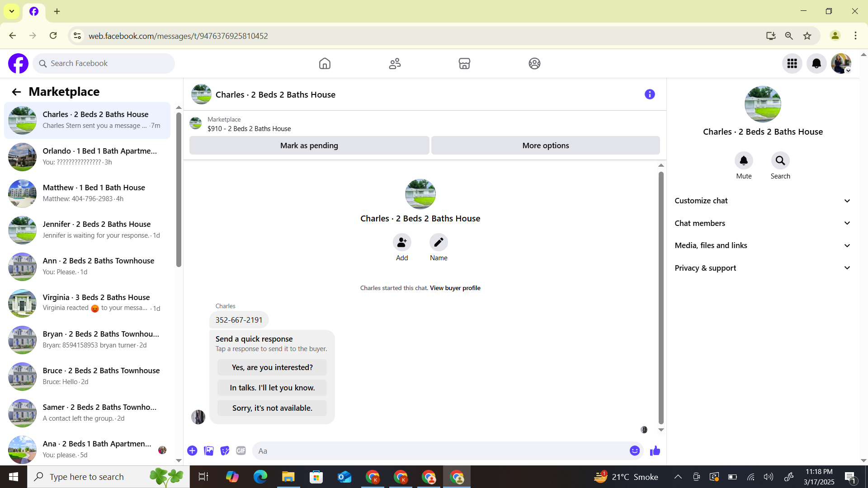Expand Chat members section
The height and width of the screenshot is (488, 868).
coord(763,223)
